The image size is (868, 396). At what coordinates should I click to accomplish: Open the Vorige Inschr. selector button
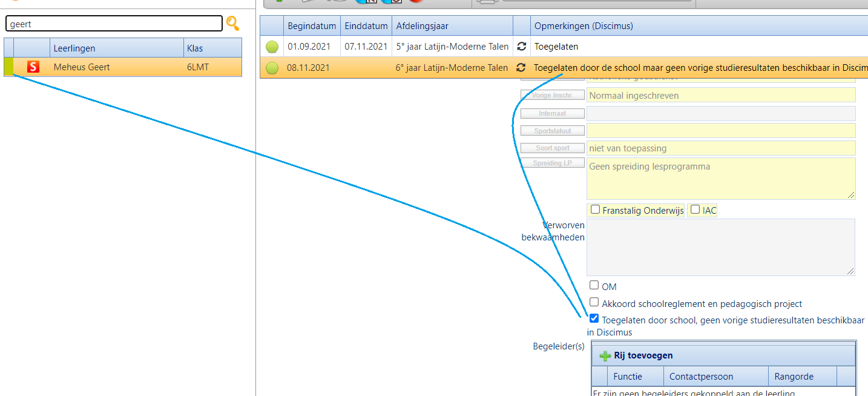(552, 95)
